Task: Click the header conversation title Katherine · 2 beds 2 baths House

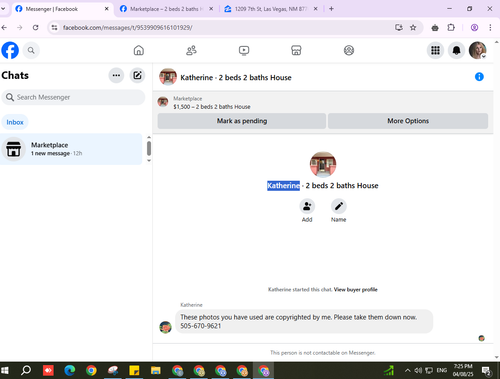Action: (236, 77)
